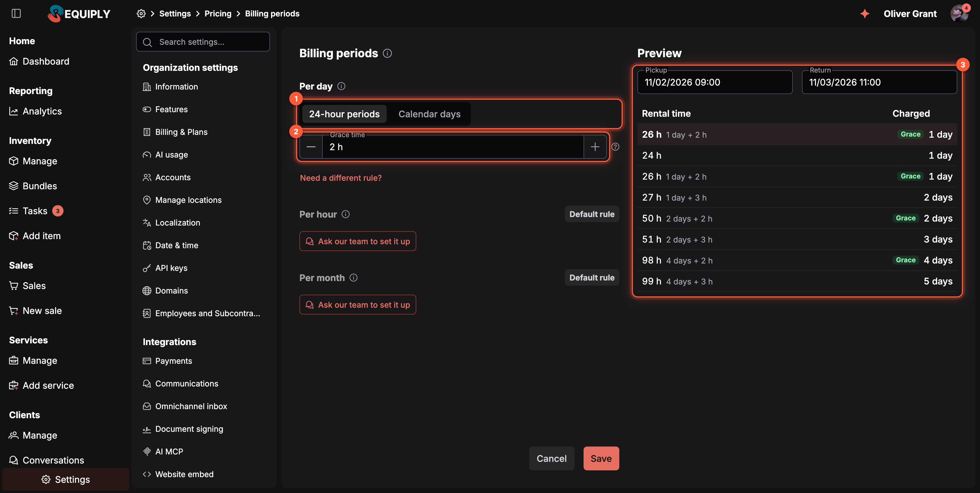Click the Cancel button

552,458
